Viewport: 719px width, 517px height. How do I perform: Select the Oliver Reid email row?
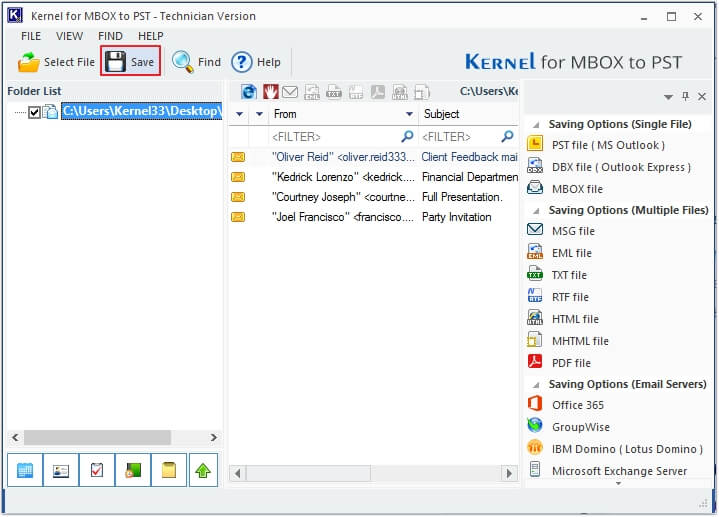(374, 157)
